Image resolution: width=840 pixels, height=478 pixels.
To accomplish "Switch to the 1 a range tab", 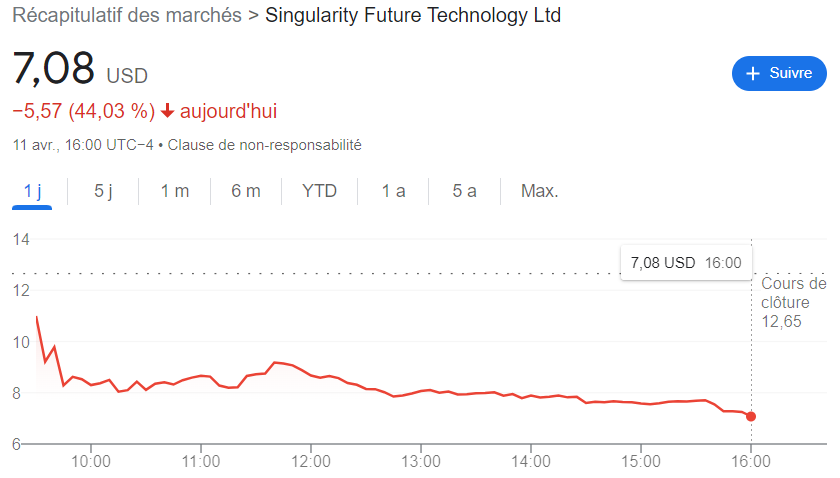I will 393,191.
